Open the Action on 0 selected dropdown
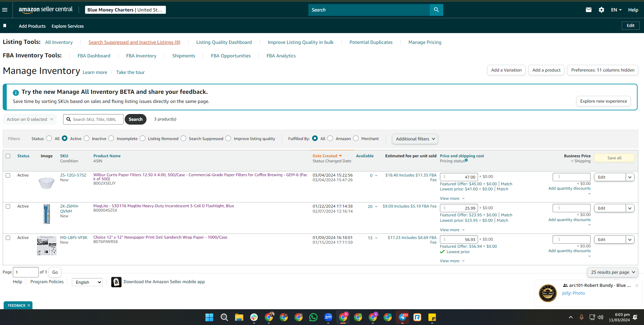This screenshot has width=644, height=325. (30, 119)
